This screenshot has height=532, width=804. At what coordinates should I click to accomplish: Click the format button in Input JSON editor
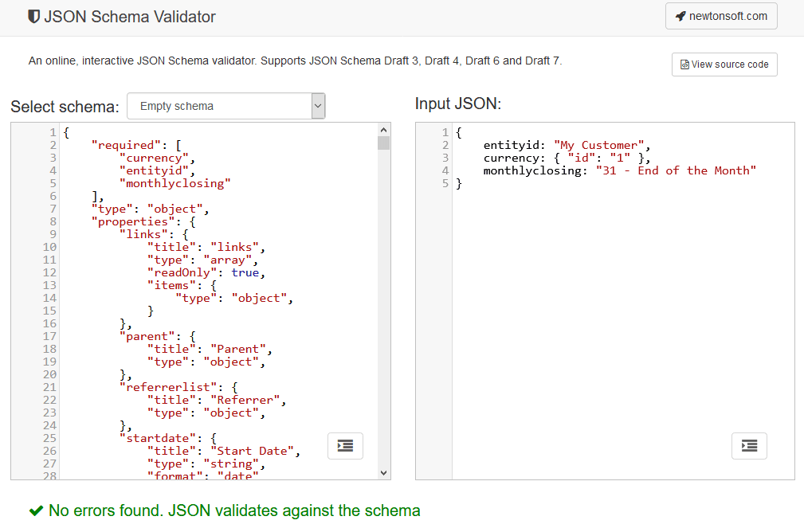(749, 446)
